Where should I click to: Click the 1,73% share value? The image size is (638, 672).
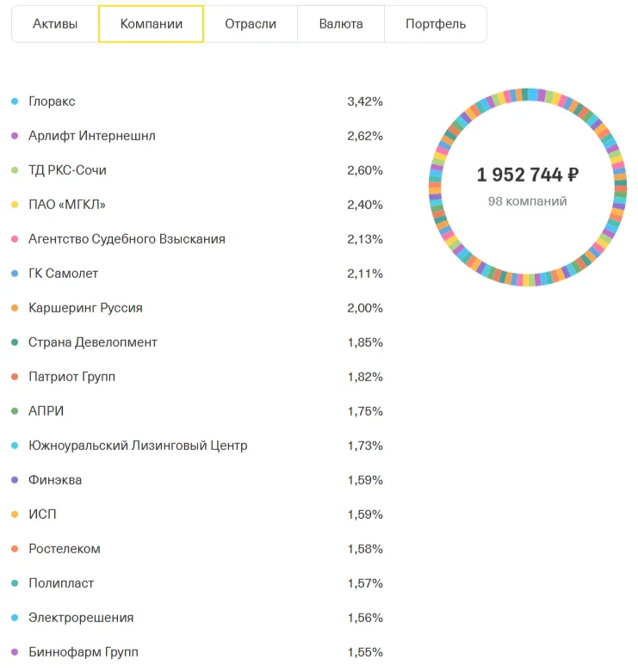[x=365, y=446]
